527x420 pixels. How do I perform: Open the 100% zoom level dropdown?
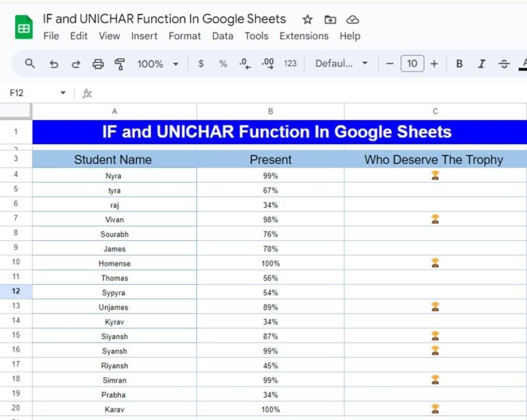tap(158, 64)
